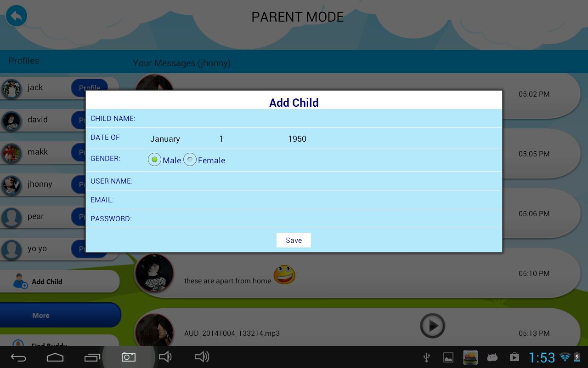Image resolution: width=588 pixels, height=368 pixels.
Task: Open the January month dropdown
Action: click(x=165, y=139)
